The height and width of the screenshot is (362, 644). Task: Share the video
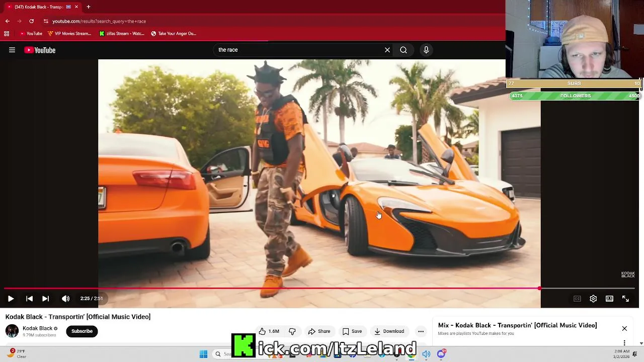coord(319,331)
